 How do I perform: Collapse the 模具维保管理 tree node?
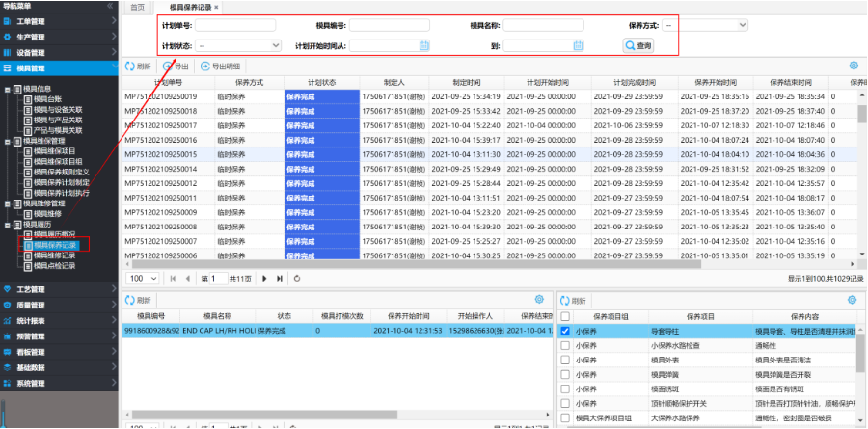(x=7, y=141)
